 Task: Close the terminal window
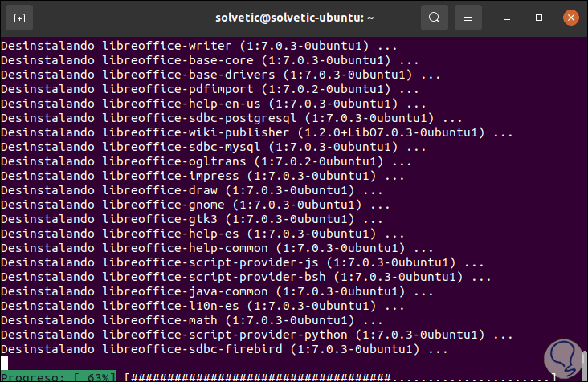(571, 18)
